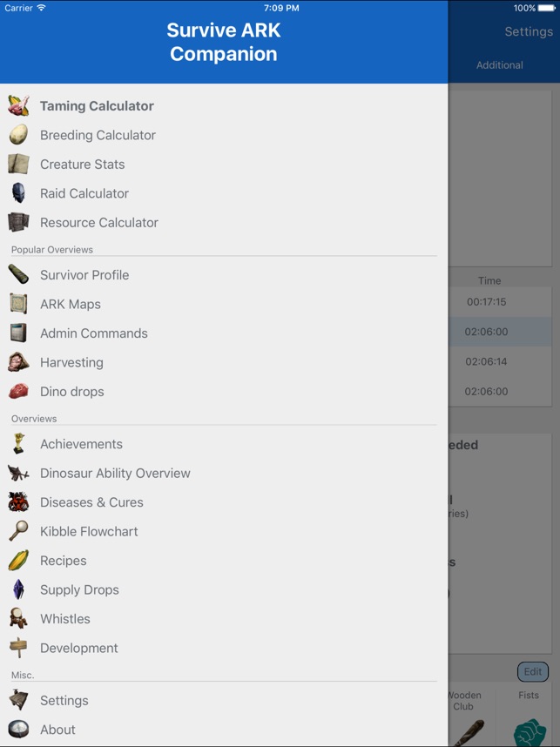560x747 pixels.
Task: Open the Admin Commands overview
Action: point(94,333)
